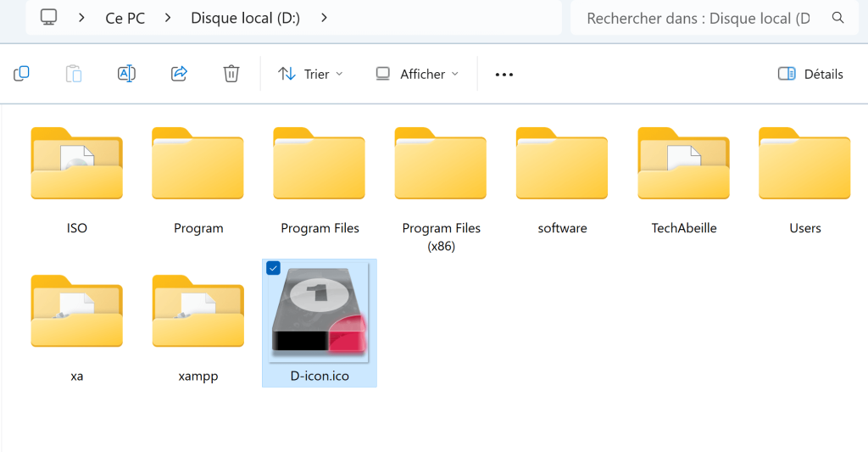Click the Copy icon in toolbar
Screen dimensions: 868x452
point(22,74)
